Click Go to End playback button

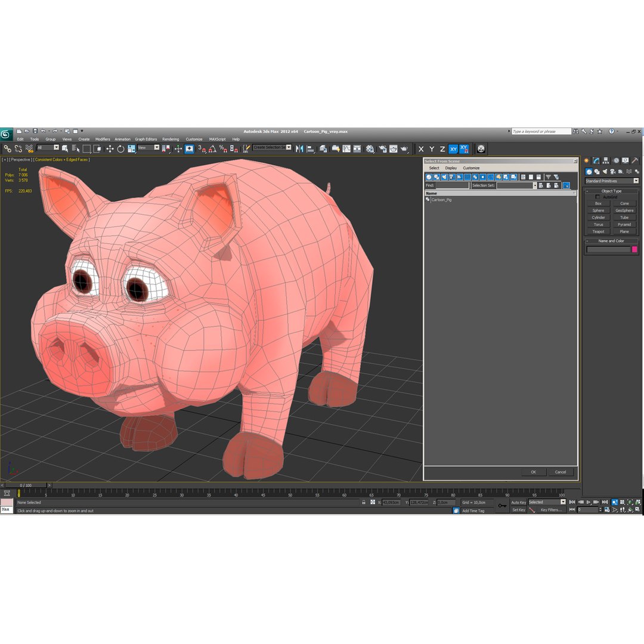605,502
